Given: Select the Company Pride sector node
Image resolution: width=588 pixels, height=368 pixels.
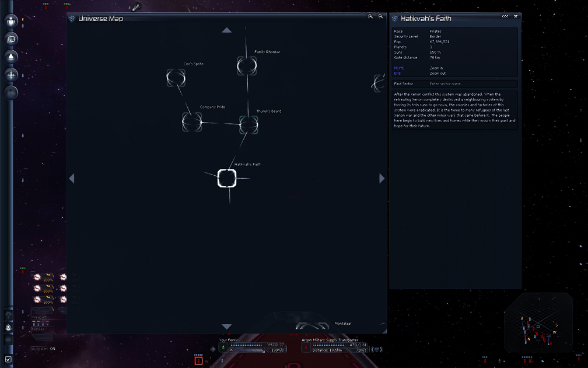Looking at the screenshot, I should [x=191, y=121].
